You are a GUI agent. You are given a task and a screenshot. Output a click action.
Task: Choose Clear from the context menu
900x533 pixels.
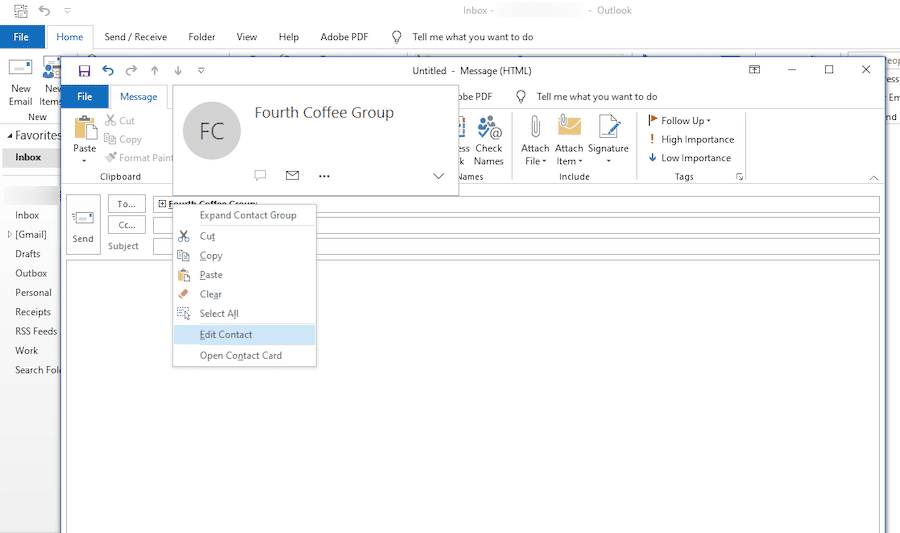point(245,294)
